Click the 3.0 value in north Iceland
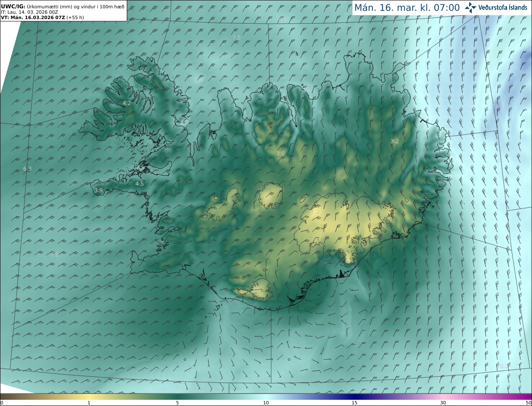 coord(281,153)
